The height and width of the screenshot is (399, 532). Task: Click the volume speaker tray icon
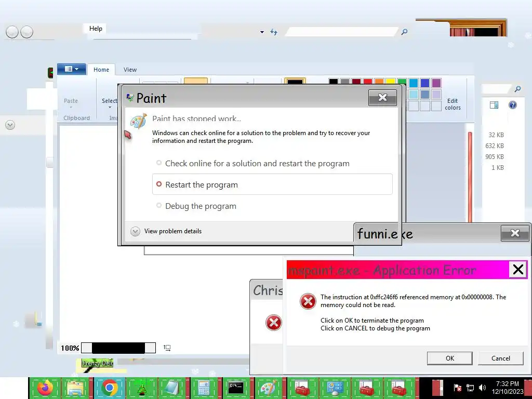[482, 388]
